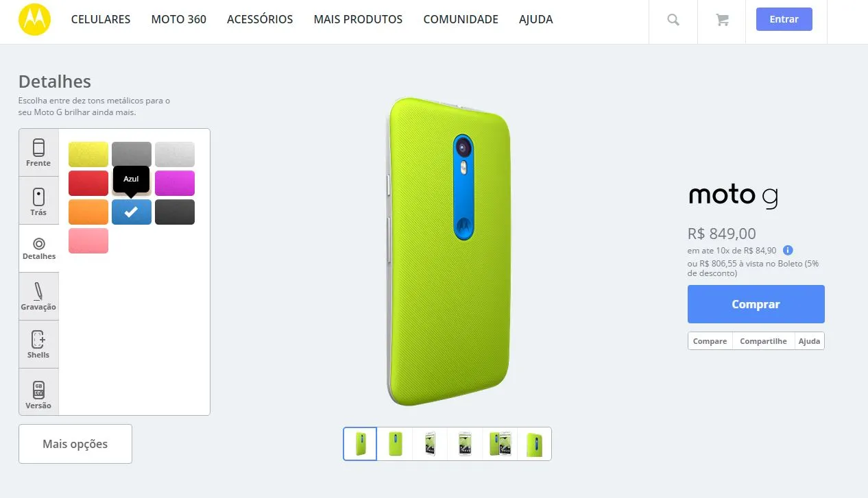Select the checked Azul accent color
The height and width of the screenshot is (498, 868).
tap(132, 212)
